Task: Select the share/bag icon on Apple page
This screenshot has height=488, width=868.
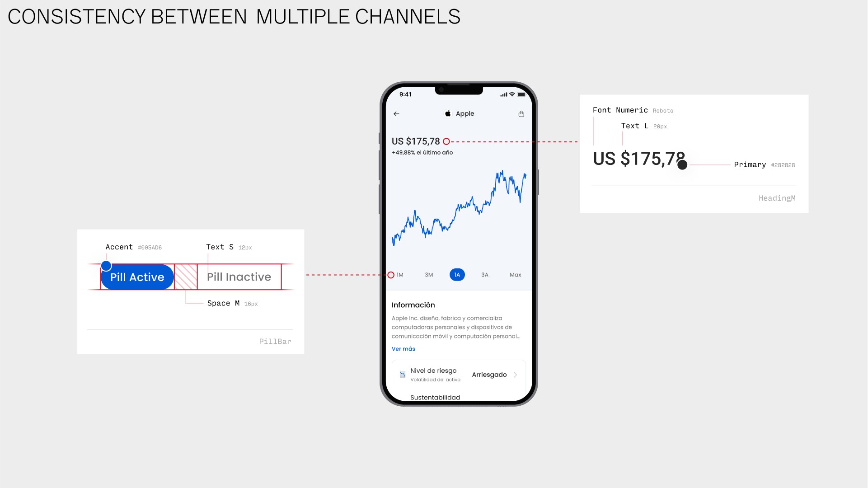Action: coord(521,114)
